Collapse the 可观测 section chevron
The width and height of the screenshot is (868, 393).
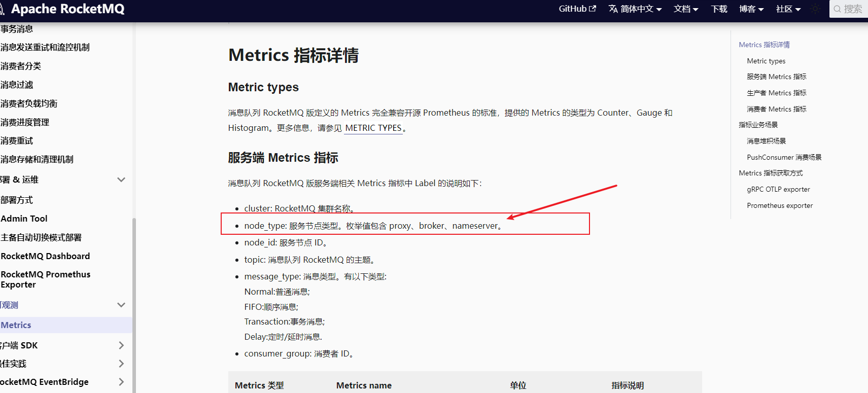[x=121, y=305]
